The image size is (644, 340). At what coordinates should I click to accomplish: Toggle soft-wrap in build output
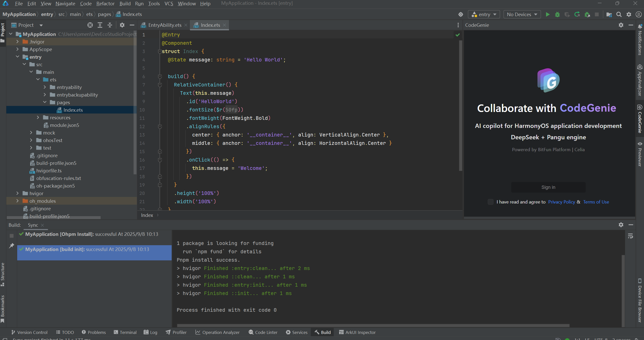click(x=630, y=236)
